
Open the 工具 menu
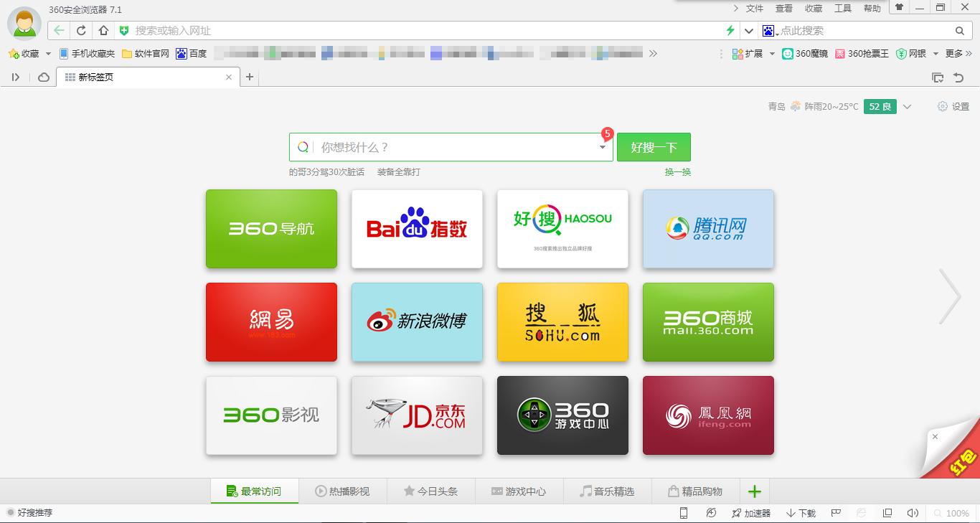[x=843, y=9]
